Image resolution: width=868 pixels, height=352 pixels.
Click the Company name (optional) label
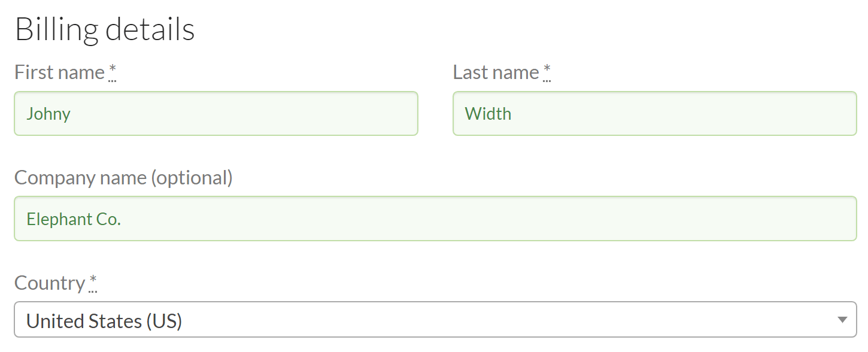[123, 177]
